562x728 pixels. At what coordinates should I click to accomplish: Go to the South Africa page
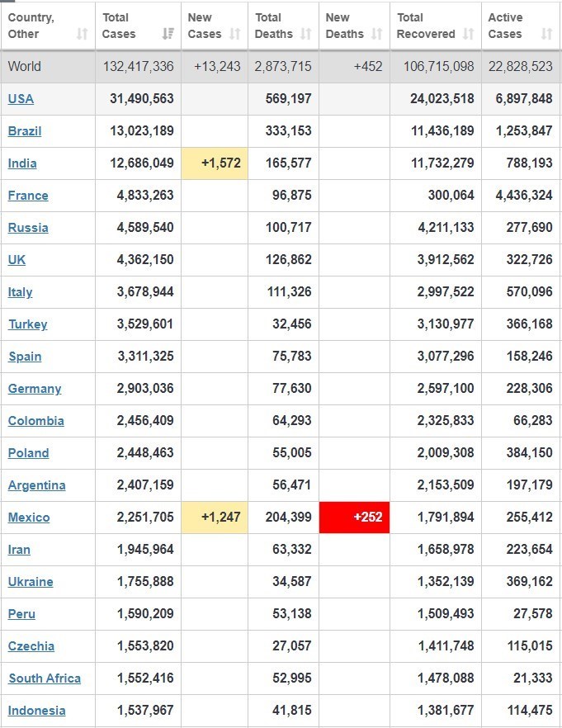pyautogui.click(x=45, y=678)
